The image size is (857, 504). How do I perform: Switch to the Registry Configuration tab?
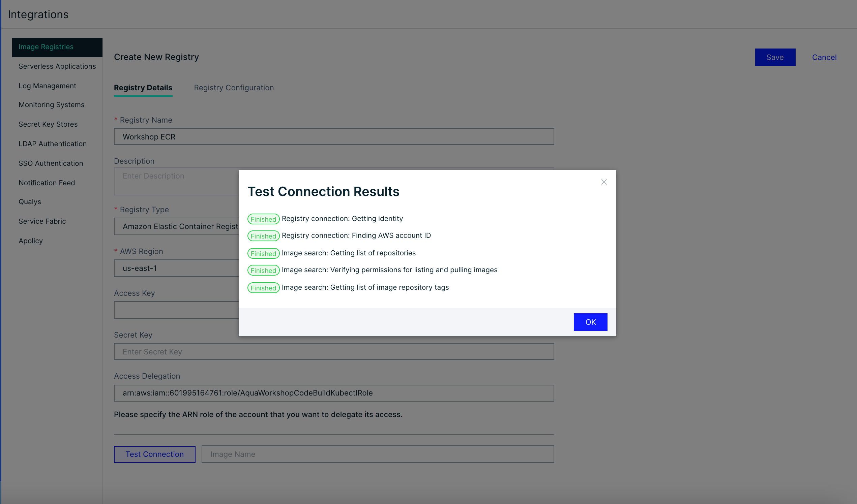pyautogui.click(x=234, y=88)
